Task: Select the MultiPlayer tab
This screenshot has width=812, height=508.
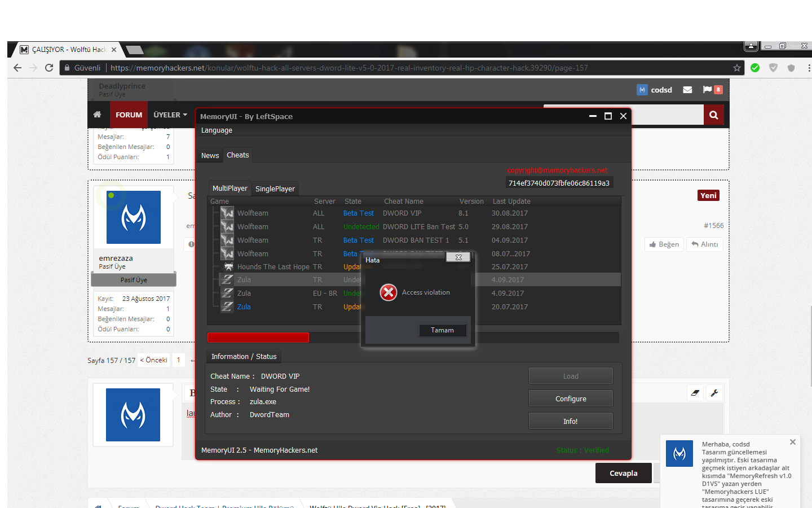Action: point(230,189)
